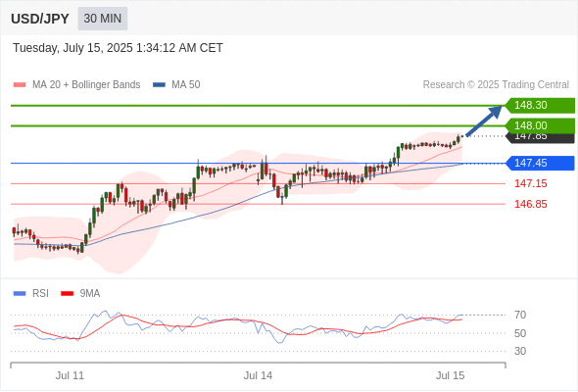This screenshot has width=578, height=392.
Task: Click the 30 MIN timeframe badge
Action: pos(103,19)
